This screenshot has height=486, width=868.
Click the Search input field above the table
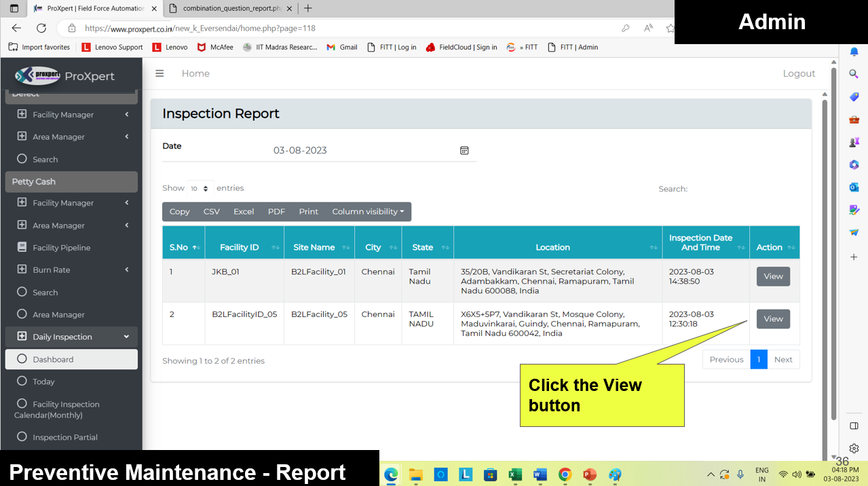[x=745, y=189]
